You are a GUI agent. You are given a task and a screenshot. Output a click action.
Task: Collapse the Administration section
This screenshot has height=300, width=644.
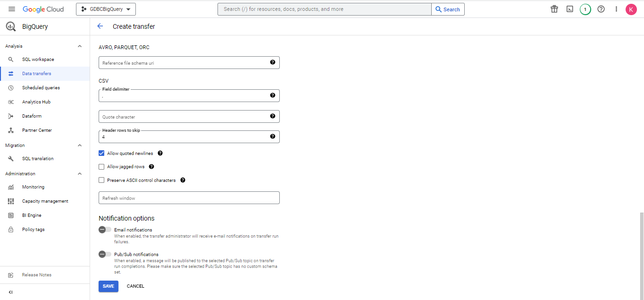(x=79, y=174)
